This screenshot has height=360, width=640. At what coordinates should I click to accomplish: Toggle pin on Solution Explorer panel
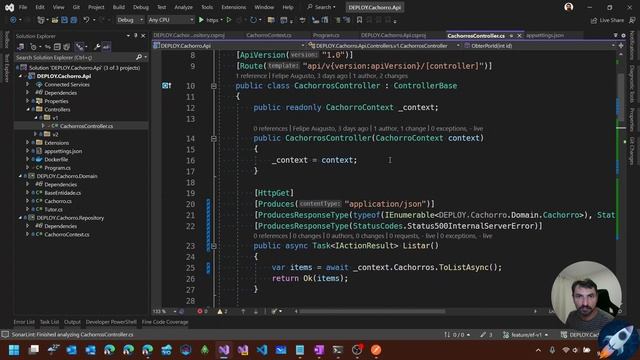pyautogui.click(x=136, y=36)
